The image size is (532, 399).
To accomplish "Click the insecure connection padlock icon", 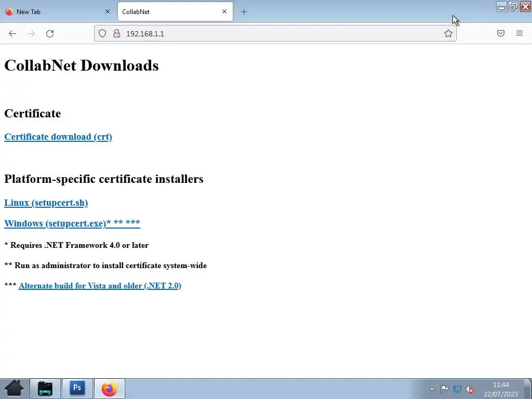I will 117,33.
